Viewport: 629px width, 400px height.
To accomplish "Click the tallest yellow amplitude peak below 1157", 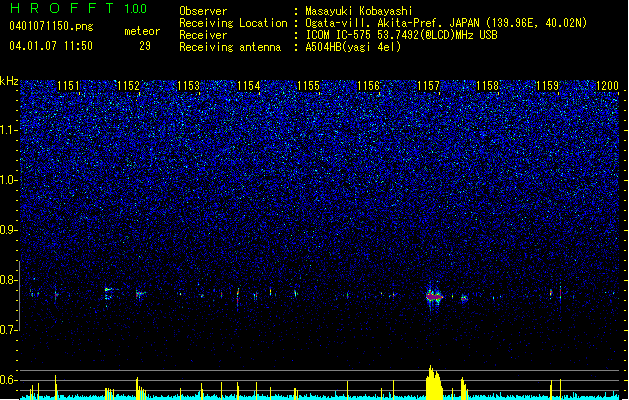I will (433, 383).
